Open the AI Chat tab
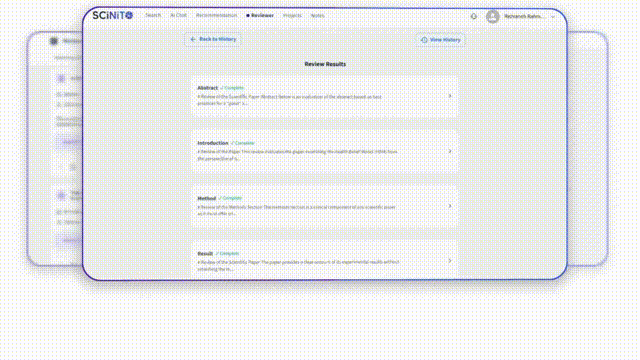Screen dimensions: 640x360 point(178,16)
